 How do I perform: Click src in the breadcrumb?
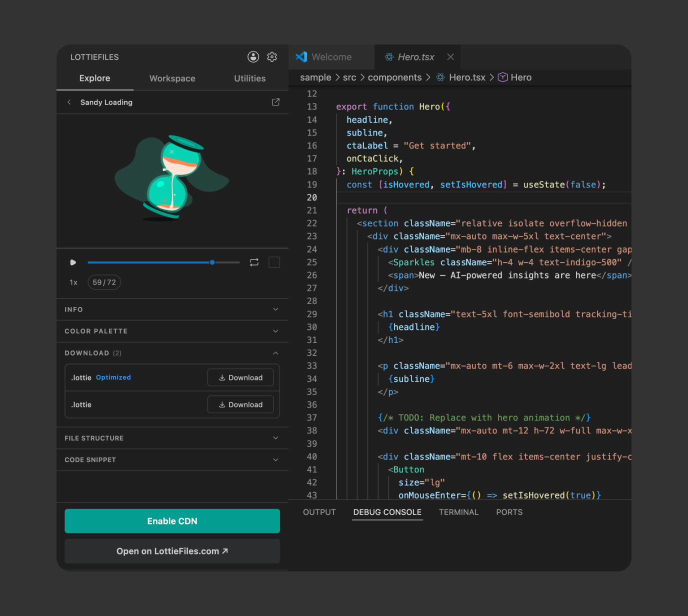pos(349,77)
